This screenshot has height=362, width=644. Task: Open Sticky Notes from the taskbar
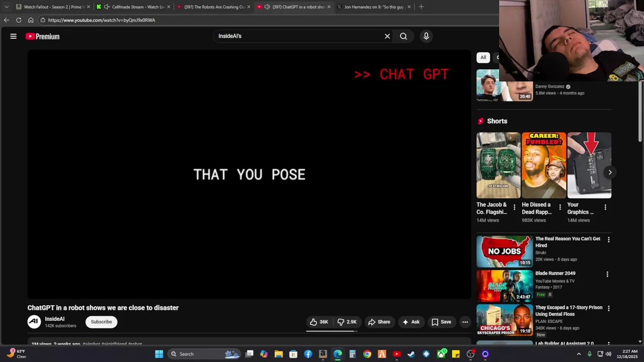[x=456, y=354]
